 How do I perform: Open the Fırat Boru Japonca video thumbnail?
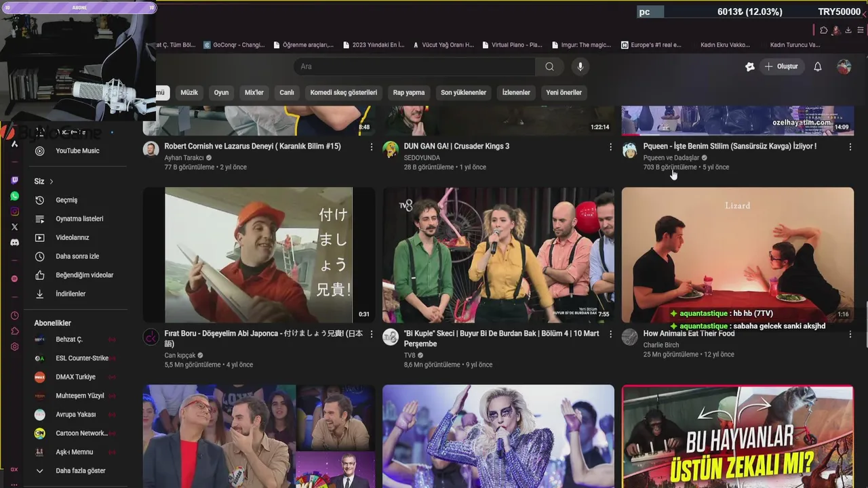[259, 255]
